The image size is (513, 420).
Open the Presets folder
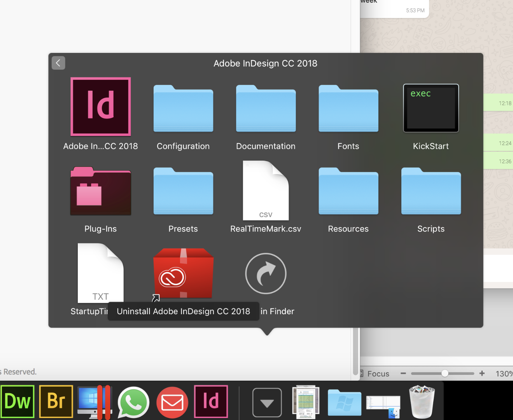click(x=183, y=191)
